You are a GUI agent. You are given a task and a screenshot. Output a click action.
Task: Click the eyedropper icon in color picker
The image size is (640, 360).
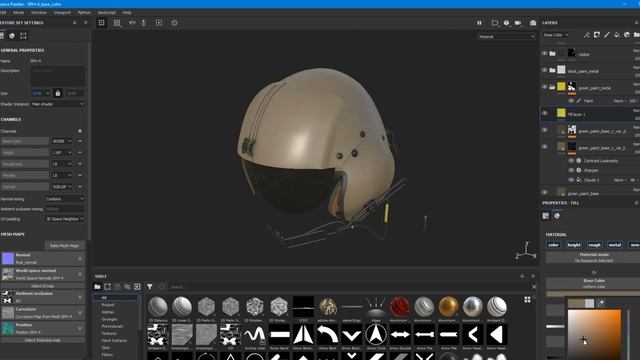(x=600, y=303)
